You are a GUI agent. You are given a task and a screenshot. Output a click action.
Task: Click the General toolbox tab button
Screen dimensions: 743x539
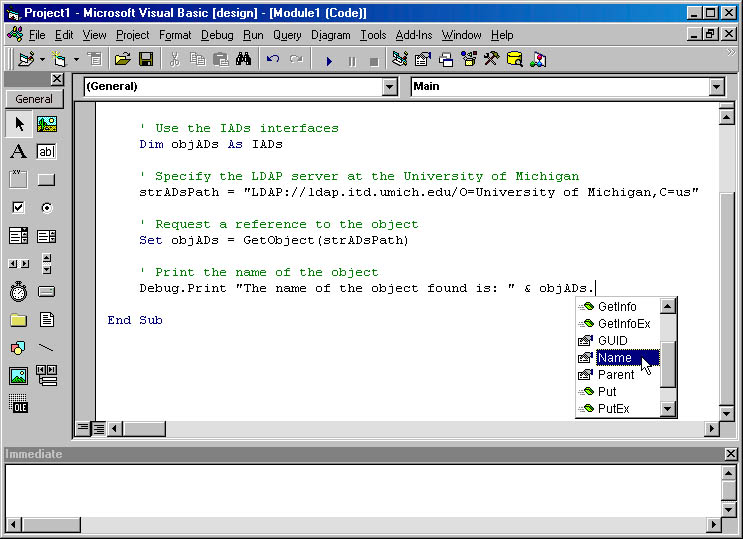[34, 99]
